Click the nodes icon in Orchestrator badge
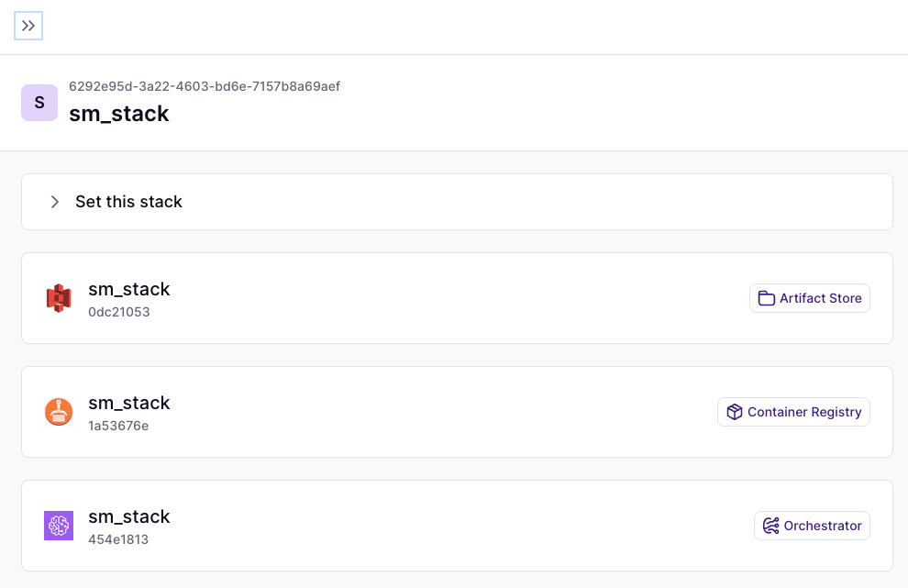The image size is (908, 588). (x=770, y=526)
